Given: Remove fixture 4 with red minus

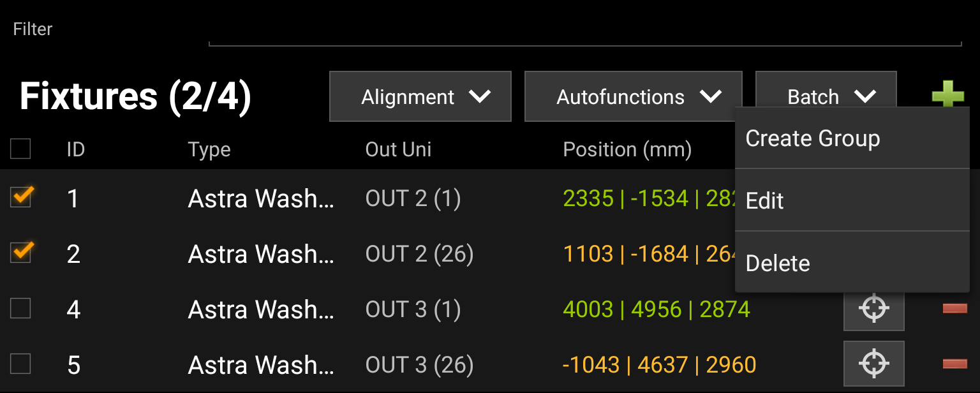Looking at the screenshot, I should point(954,309).
